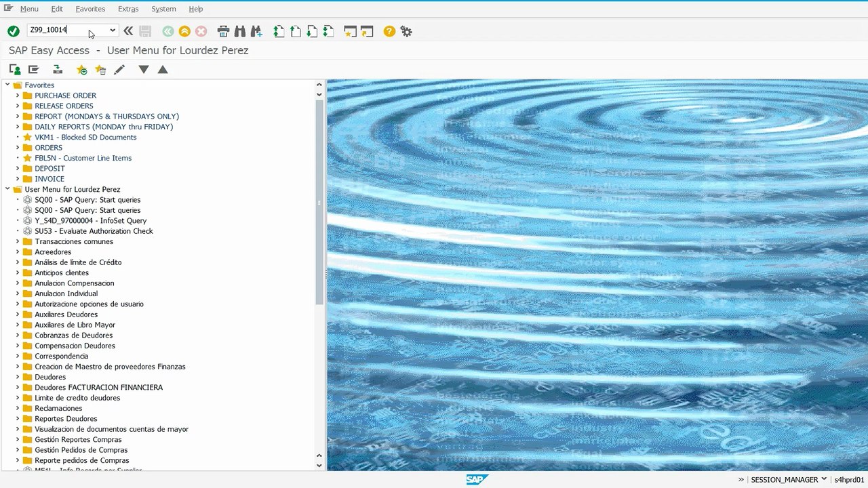Click s4hprd01 server name in status bar
Viewport: 868px width, 488px height.
pos(849,480)
